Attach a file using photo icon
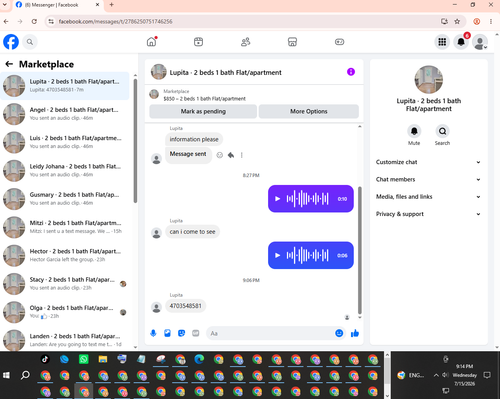Screen dimensions: 500x399 tap(167, 333)
